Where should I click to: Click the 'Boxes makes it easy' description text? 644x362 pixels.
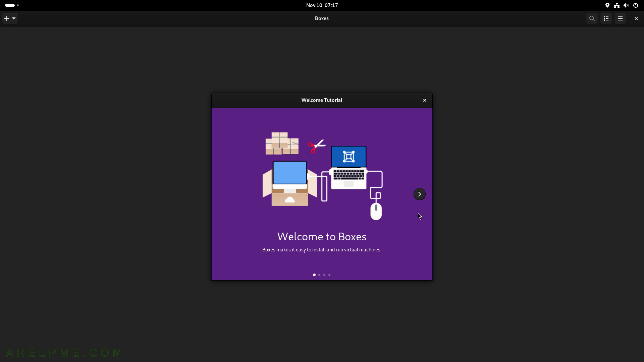(322, 250)
